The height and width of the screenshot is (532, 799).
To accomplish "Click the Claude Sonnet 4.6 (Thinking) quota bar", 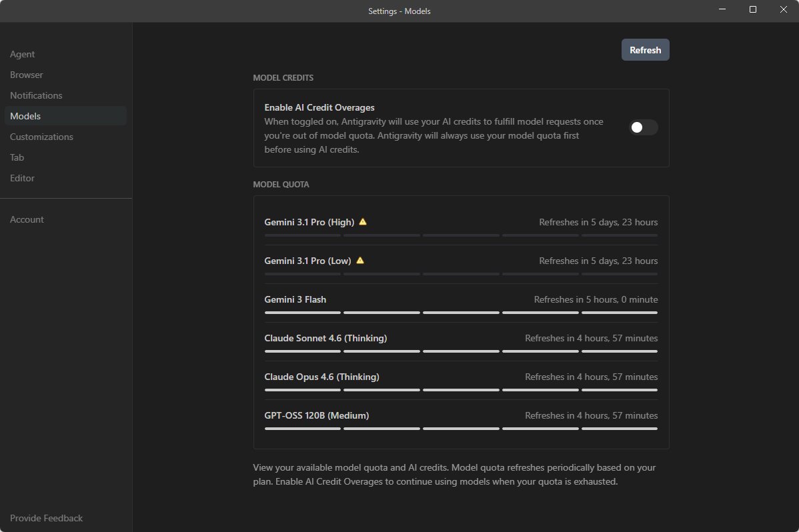I will click(x=461, y=351).
